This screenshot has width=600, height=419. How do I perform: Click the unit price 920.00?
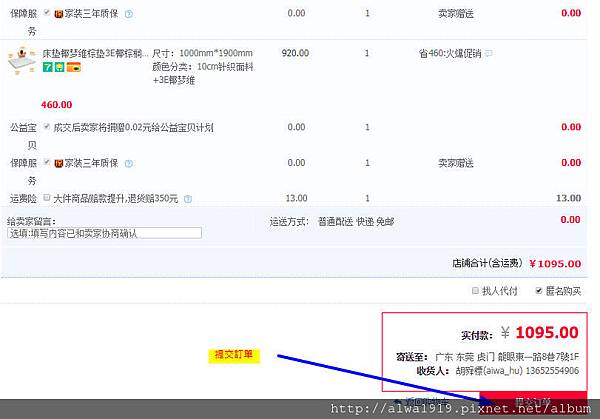pyautogui.click(x=295, y=53)
